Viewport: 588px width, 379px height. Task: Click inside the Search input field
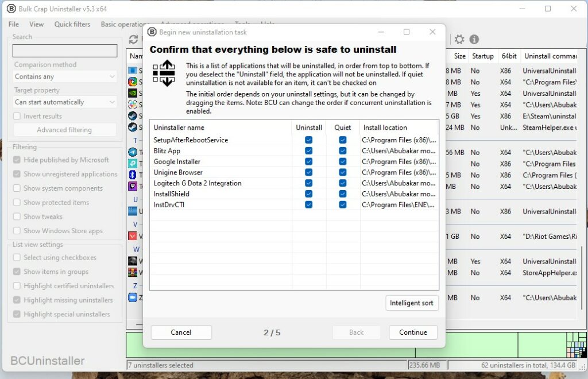pyautogui.click(x=65, y=51)
